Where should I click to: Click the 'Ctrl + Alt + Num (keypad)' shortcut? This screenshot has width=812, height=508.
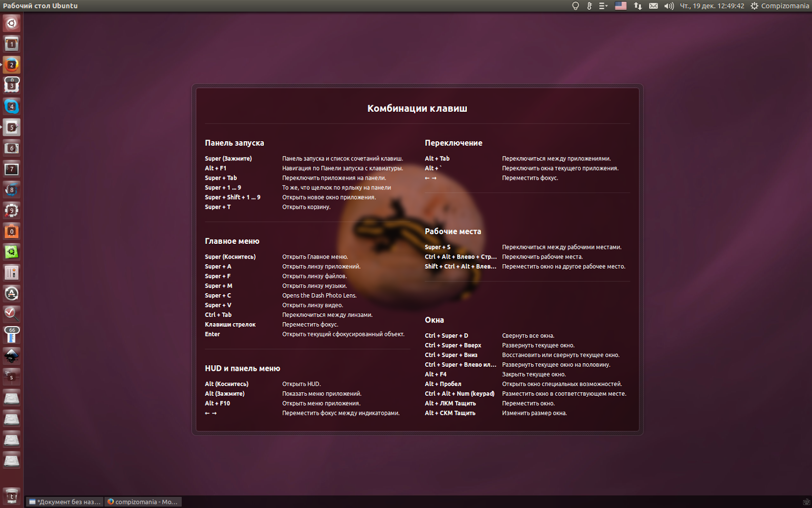(460, 393)
